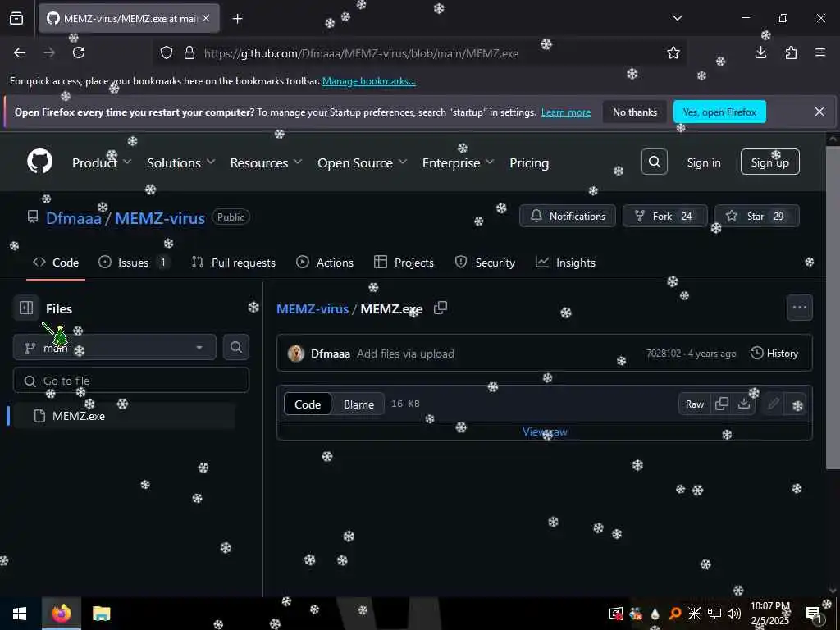
Task: Open the Insights tab
Action: click(x=565, y=262)
